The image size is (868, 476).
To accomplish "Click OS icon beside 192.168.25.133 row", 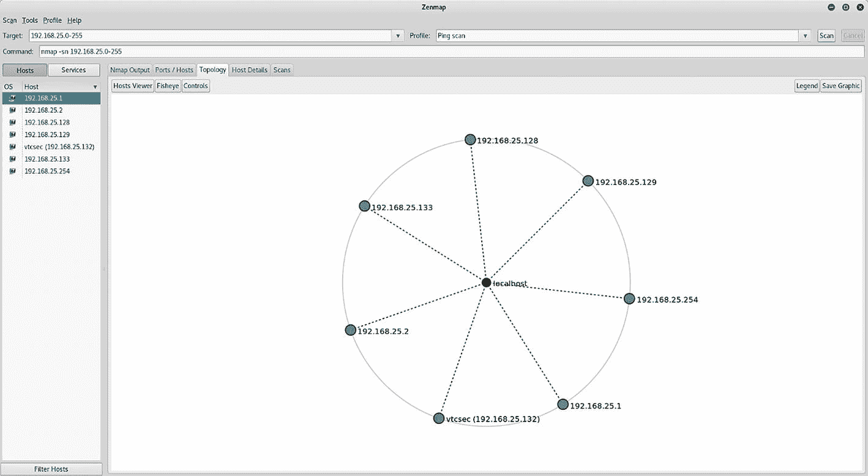I will [x=12, y=159].
